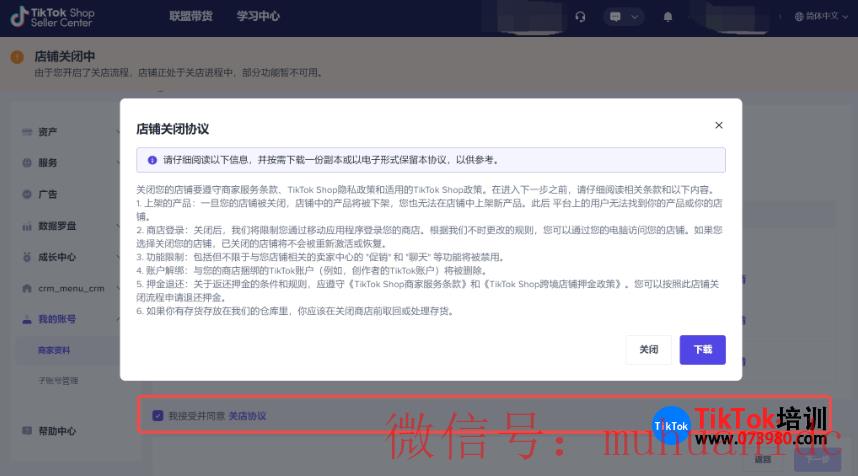Click the 数据罗盘 chart icon in sidebar

pos(27,226)
